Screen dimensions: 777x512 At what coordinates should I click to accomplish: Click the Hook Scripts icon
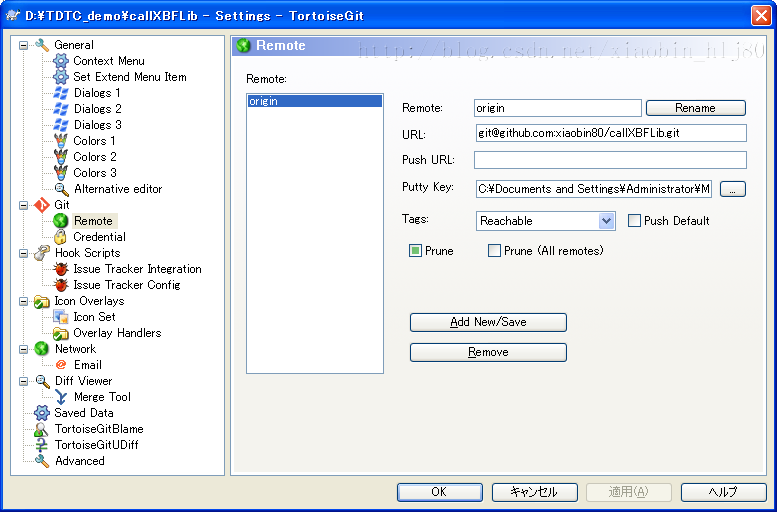pyautogui.click(x=42, y=253)
